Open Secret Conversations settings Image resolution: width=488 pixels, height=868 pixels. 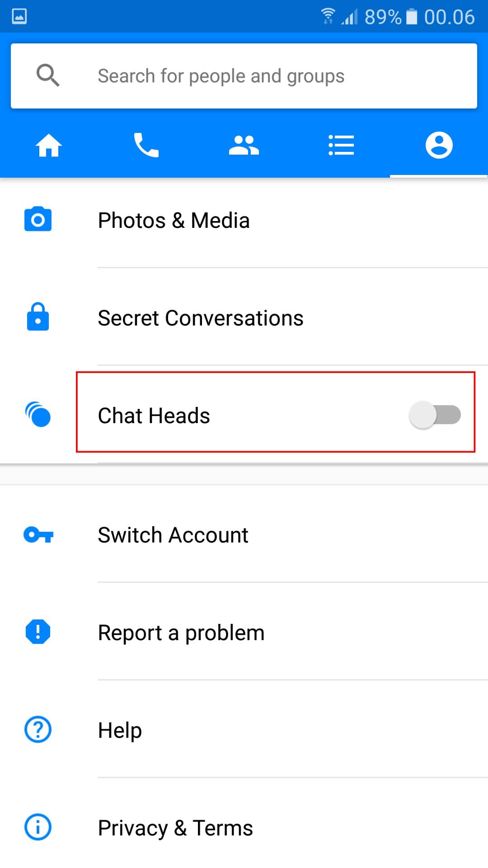pos(244,318)
